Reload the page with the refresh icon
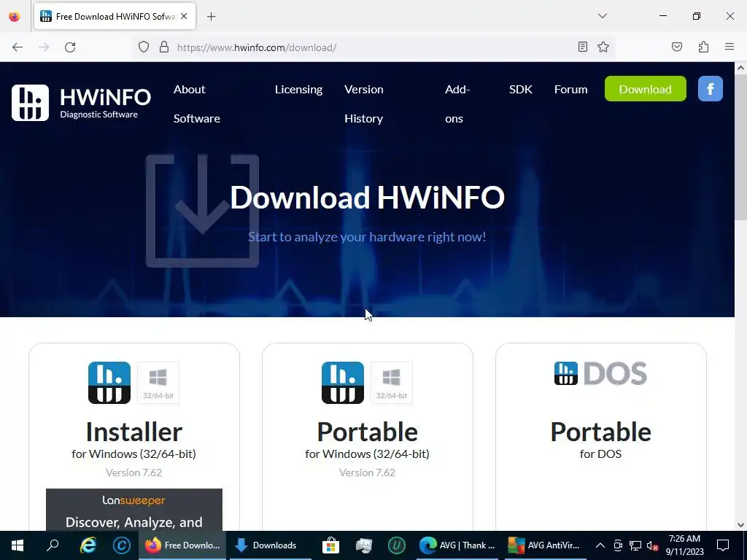The image size is (747, 560). pyautogui.click(x=70, y=47)
